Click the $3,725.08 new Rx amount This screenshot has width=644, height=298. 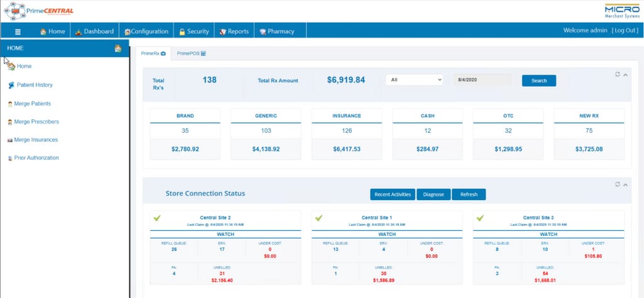(x=589, y=149)
